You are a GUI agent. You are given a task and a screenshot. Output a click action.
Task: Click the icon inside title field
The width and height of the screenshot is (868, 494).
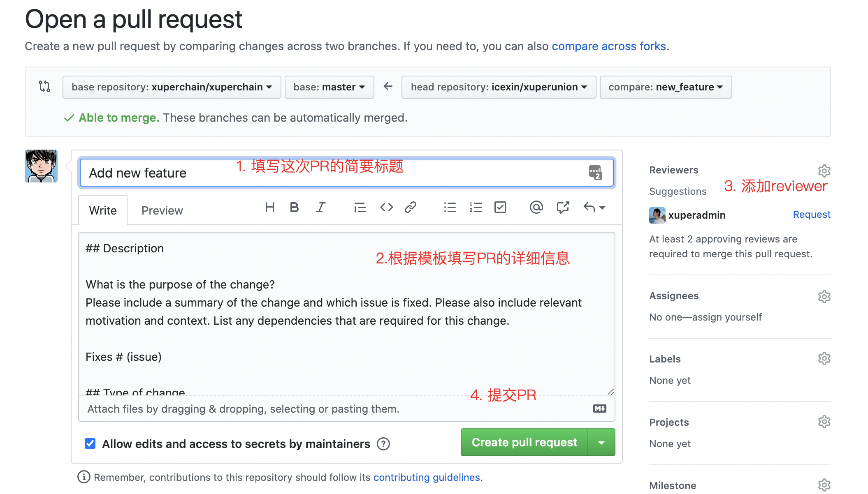click(x=595, y=173)
